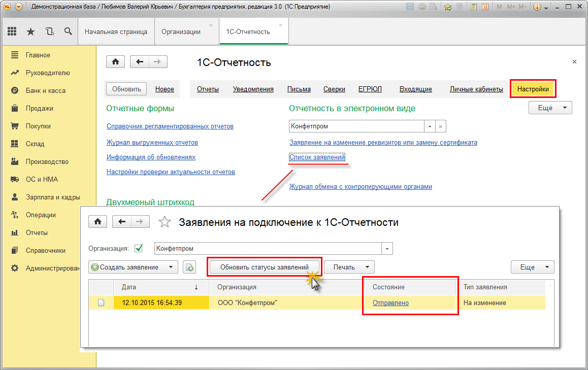Open ЕГРЮЛ section
The image size is (588, 370).
[370, 89]
